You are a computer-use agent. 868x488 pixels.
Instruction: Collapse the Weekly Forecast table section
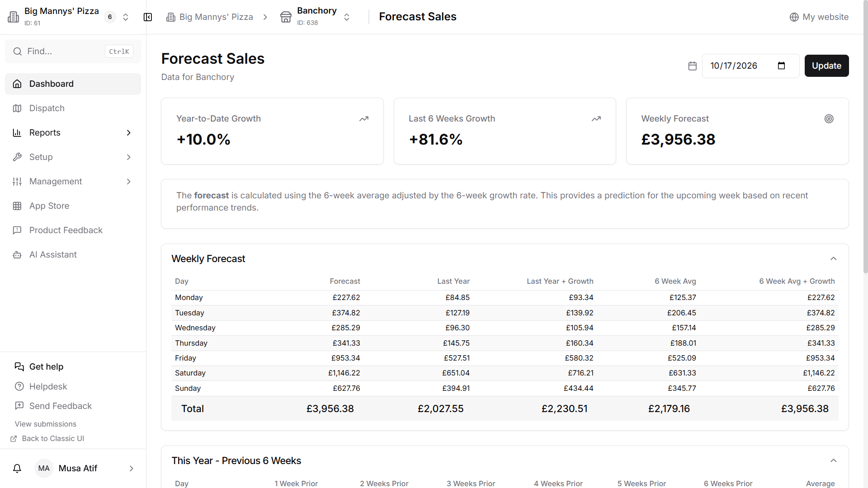pos(833,259)
